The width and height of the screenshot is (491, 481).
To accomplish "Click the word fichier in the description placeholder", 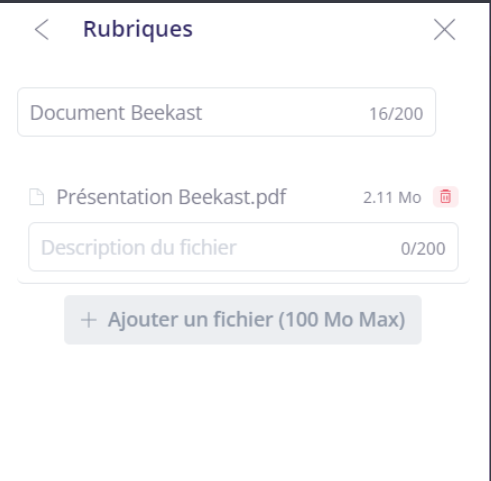I will tap(208, 247).
